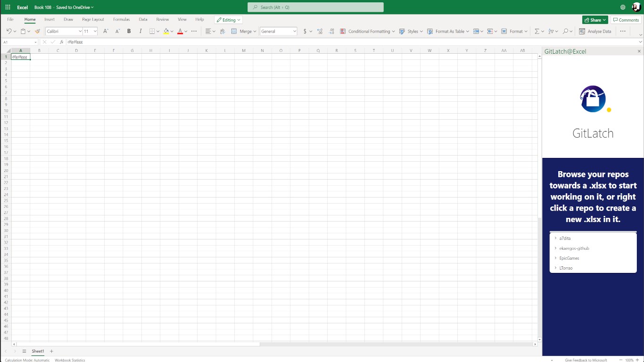644x362 pixels.
Task: Click the Insert cells icon
Action: (476, 31)
